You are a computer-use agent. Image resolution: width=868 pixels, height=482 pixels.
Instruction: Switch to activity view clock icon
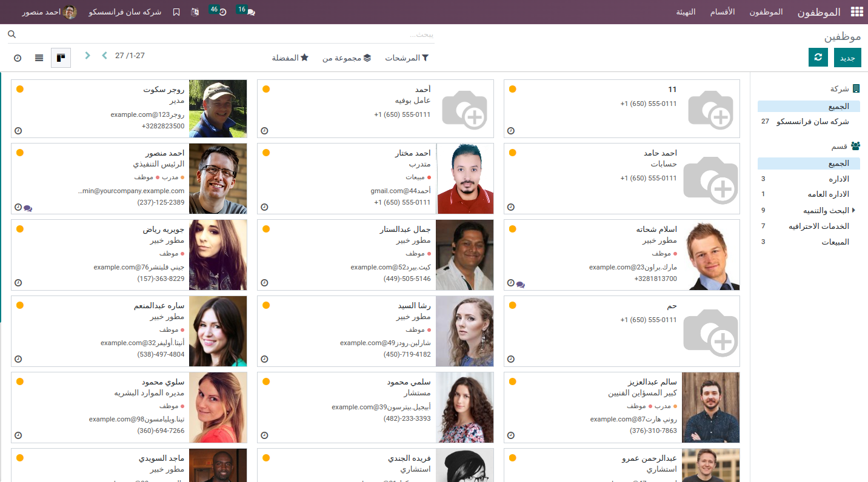pos(18,58)
